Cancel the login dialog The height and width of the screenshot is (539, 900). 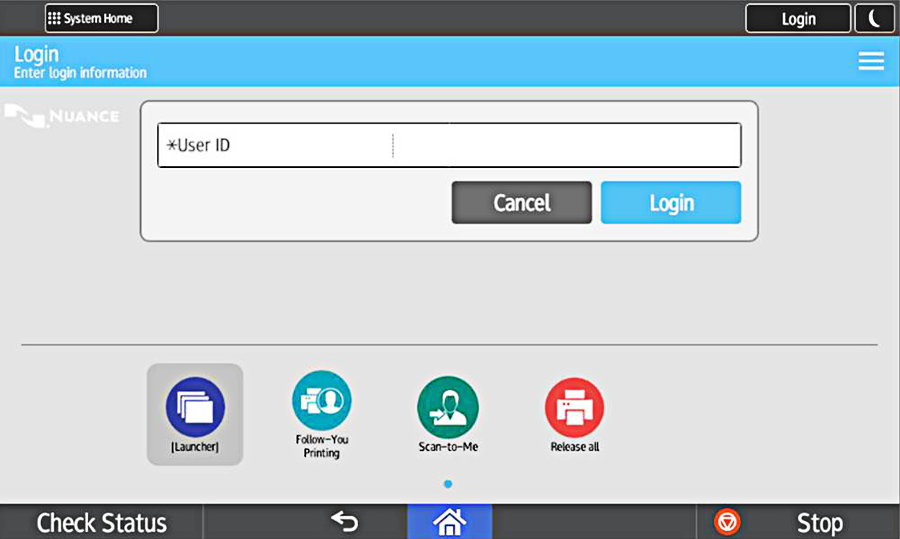pyautogui.click(x=521, y=202)
